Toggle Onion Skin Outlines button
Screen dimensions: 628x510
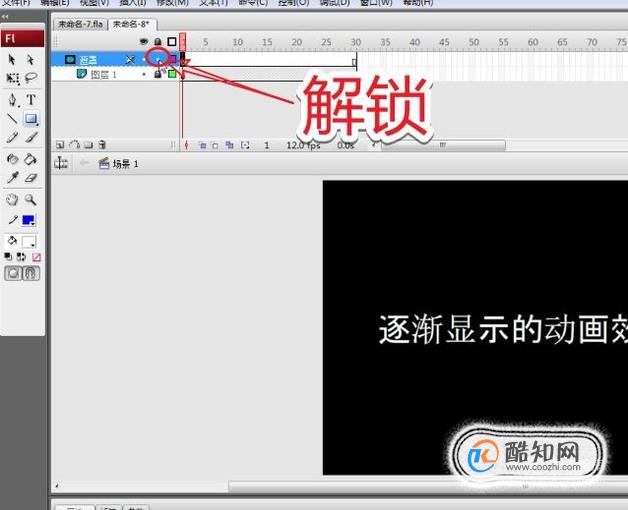point(215,145)
